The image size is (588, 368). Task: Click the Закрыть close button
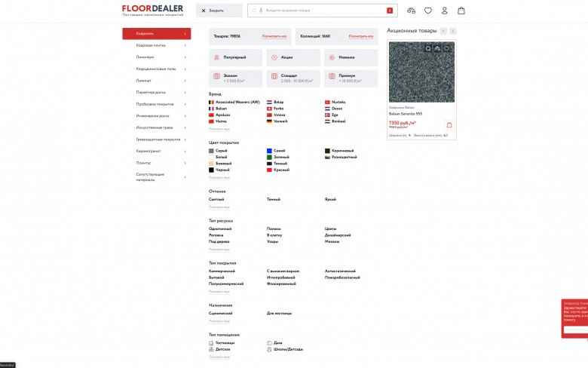tap(219, 11)
